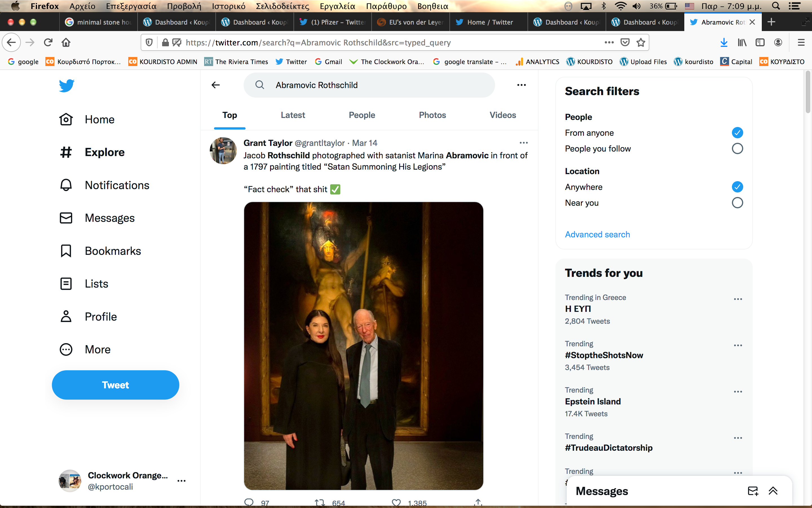
Task: Click the Twitter bird logo
Action: coord(67,85)
